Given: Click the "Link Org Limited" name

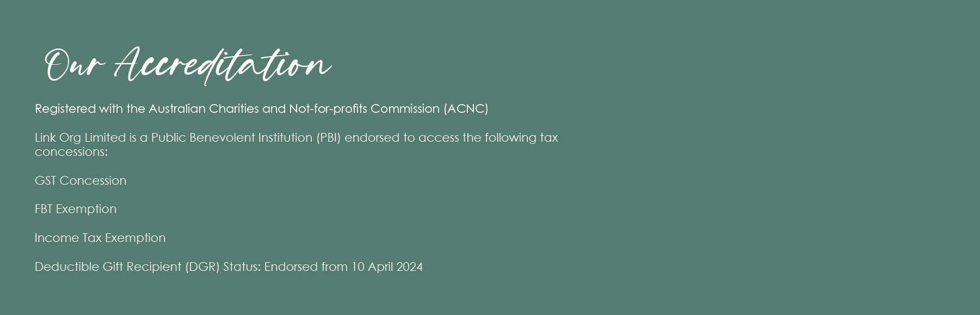Looking at the screenshot, I should click(x=80, y=138).
